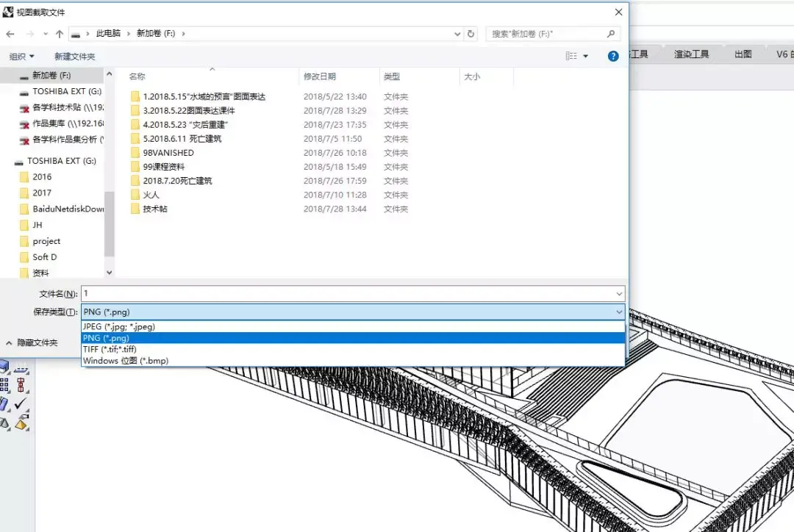Click the search magnifier icon

pos(611,33)
